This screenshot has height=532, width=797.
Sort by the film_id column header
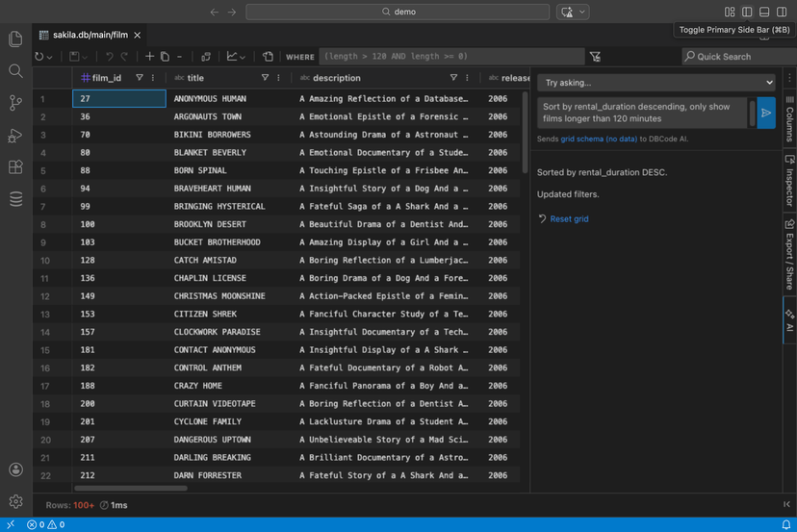(107, 78)
